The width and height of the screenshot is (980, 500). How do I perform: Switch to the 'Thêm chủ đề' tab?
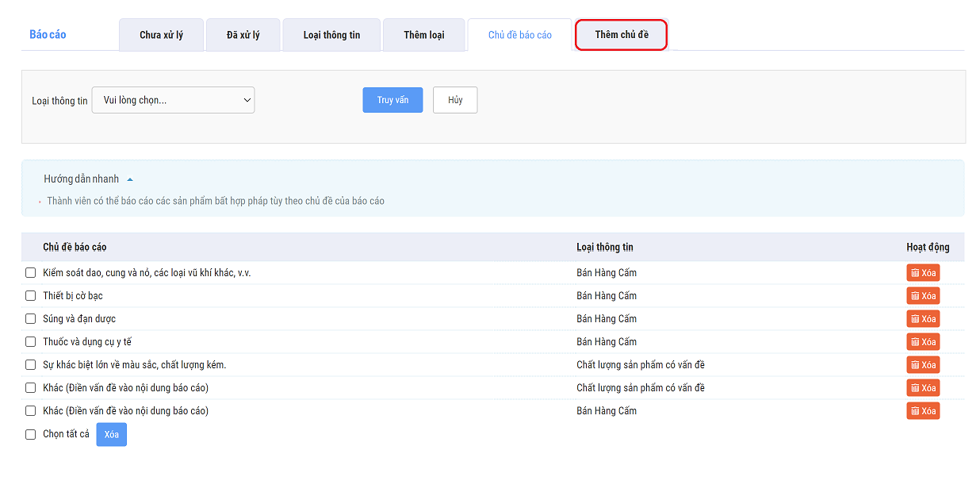622,35
